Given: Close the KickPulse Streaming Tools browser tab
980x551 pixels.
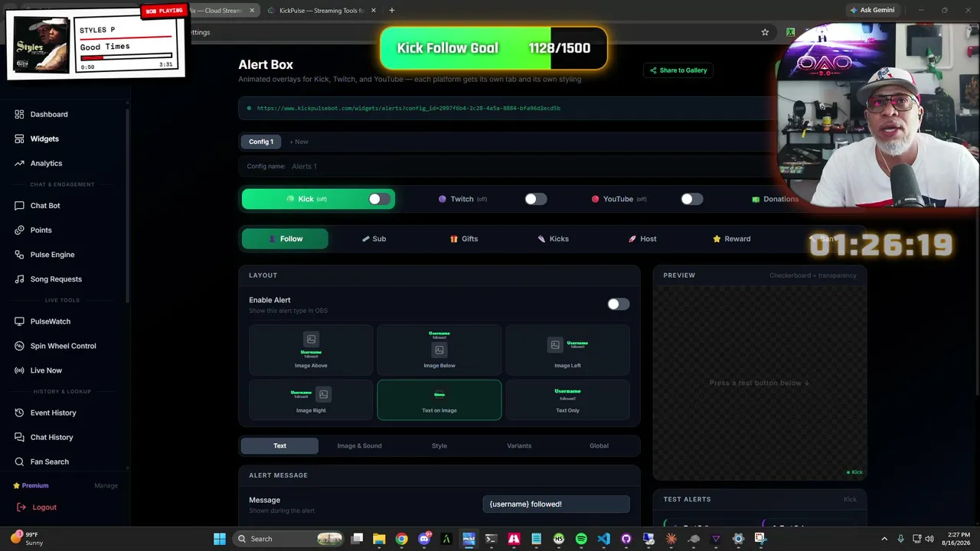Looking at the screenshot, I should coord(373,11).
